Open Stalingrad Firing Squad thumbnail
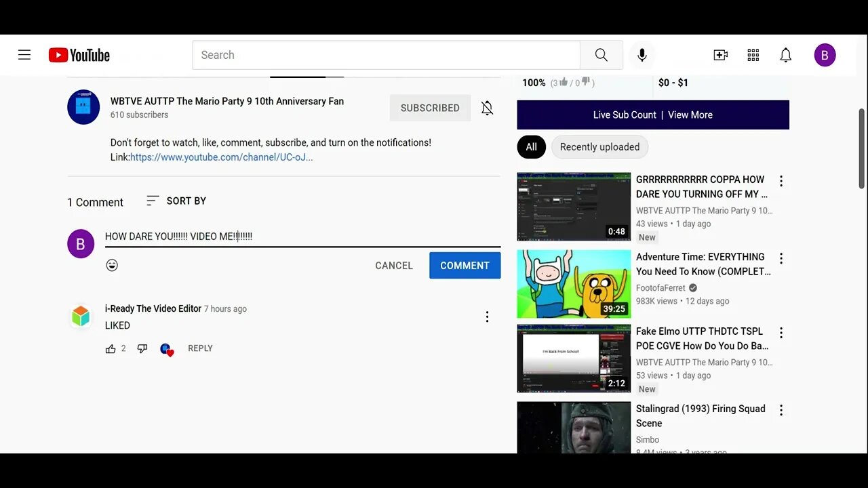The image size is (868, 488). 574,428
